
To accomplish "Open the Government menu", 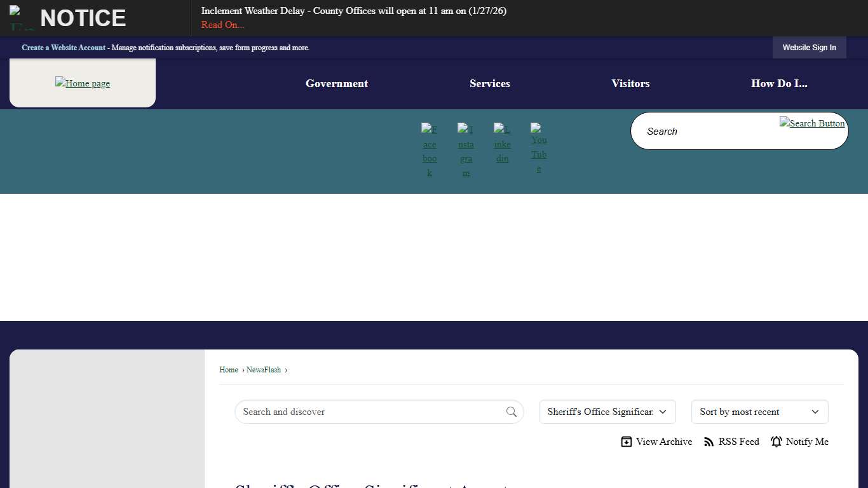I will tap(337, 83).
